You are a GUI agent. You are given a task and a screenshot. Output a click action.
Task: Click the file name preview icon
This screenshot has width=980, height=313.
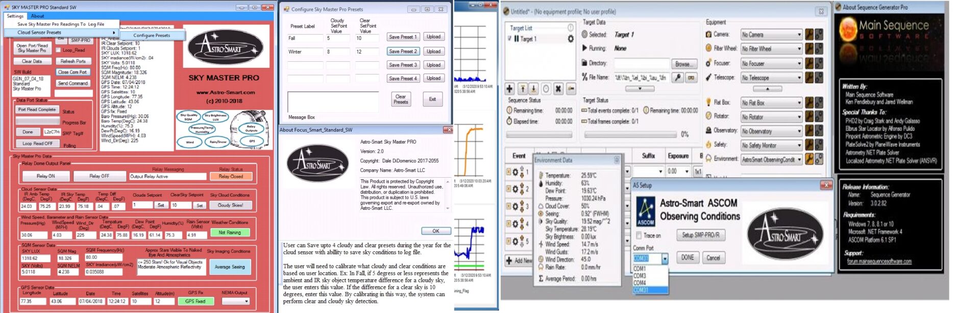[691, 78]
